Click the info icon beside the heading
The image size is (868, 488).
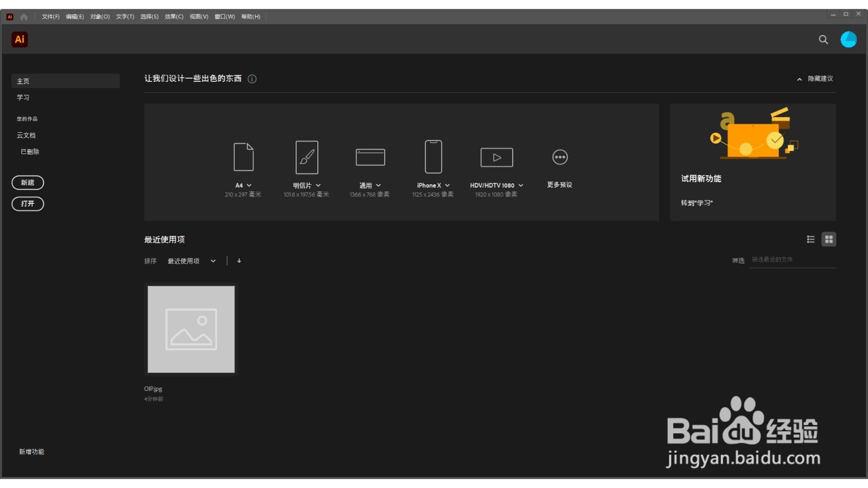(x=252, y=79)
